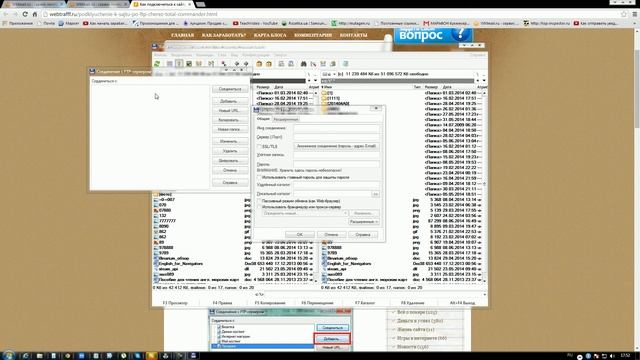
Task: Open ГЛАВНАЯ in the site navigation
Action: (x=182, y=35)
